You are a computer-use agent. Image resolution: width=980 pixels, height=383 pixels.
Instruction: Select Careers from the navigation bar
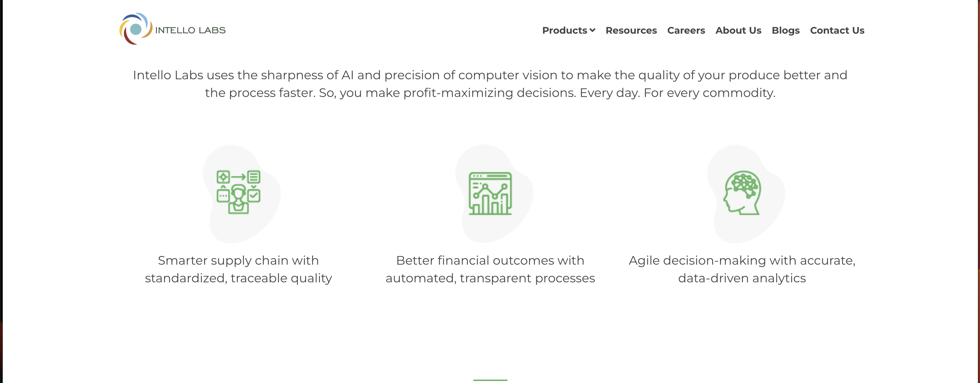tap(686, 30)
